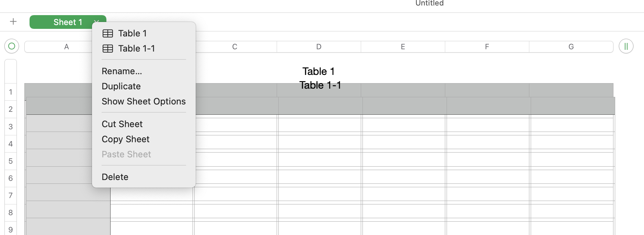Choose Duplicate from the sheet menu
This screenshot has height=235, width=644.
(121, 86)
